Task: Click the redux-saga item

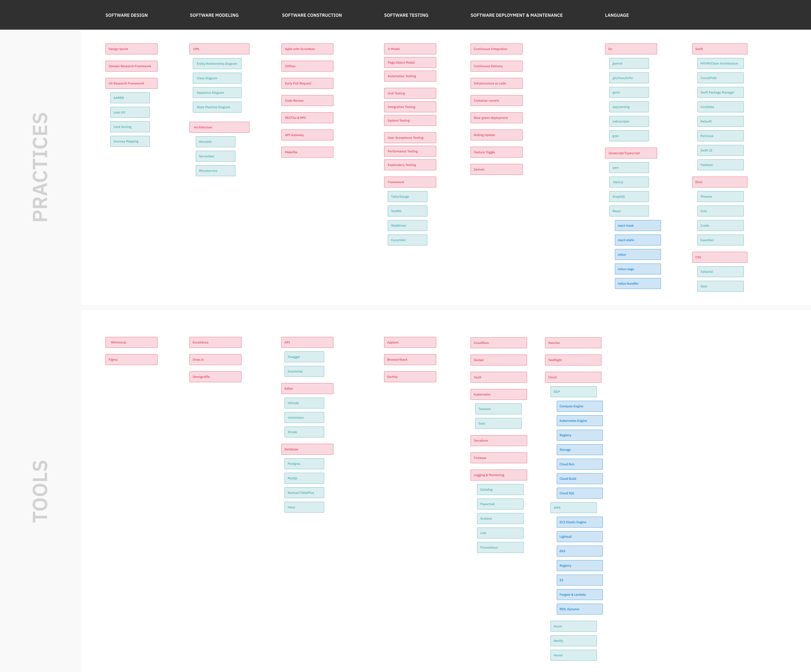Action: pos(638,269)
